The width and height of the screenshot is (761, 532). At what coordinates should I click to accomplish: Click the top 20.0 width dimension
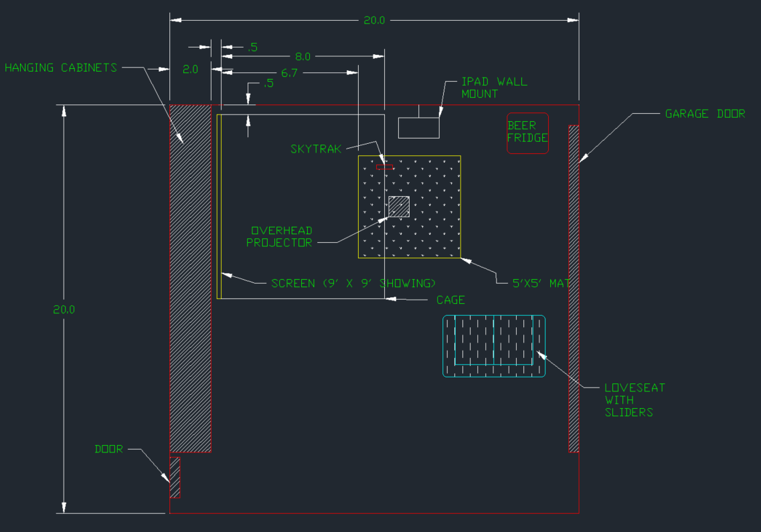tap(374, 20)
